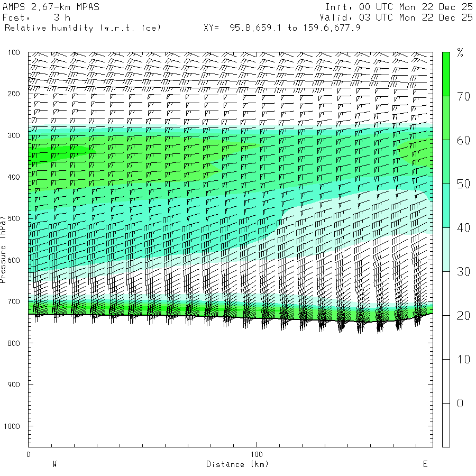Click the Distance (km) axis label
The width and height of the screenshot is (476, 476).
pos(237,464)
